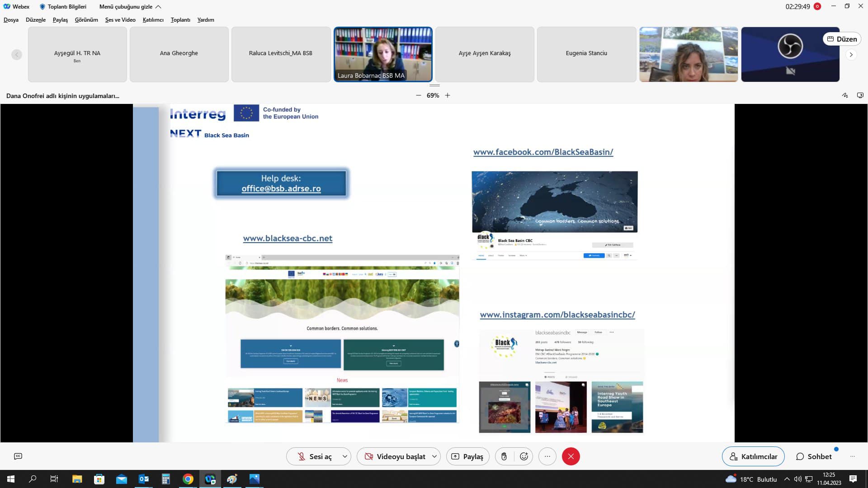Open the Sohbet chat panel
This screenshot has height=488, width=868.
tap(814, 456)
